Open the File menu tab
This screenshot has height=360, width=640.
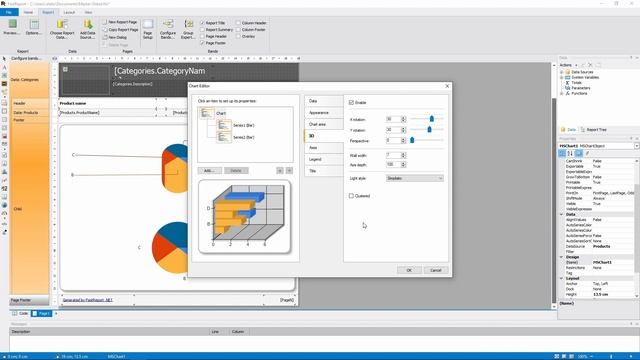(9, 12)
